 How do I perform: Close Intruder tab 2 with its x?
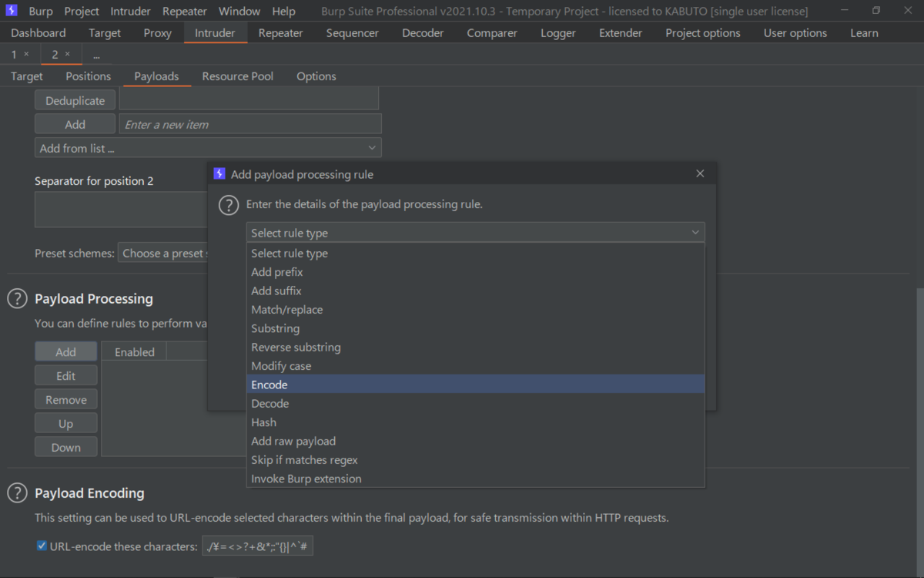click(67, 55)
